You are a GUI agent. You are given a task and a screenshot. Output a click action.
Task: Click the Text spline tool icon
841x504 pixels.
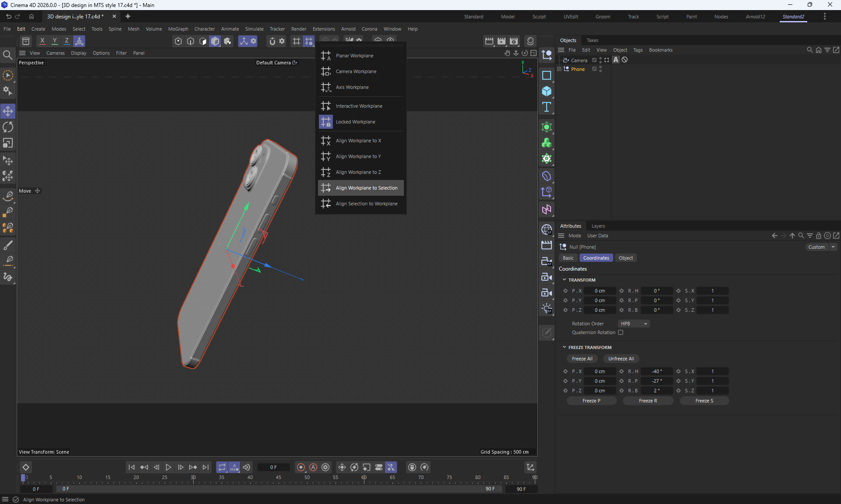coord(546,107)
